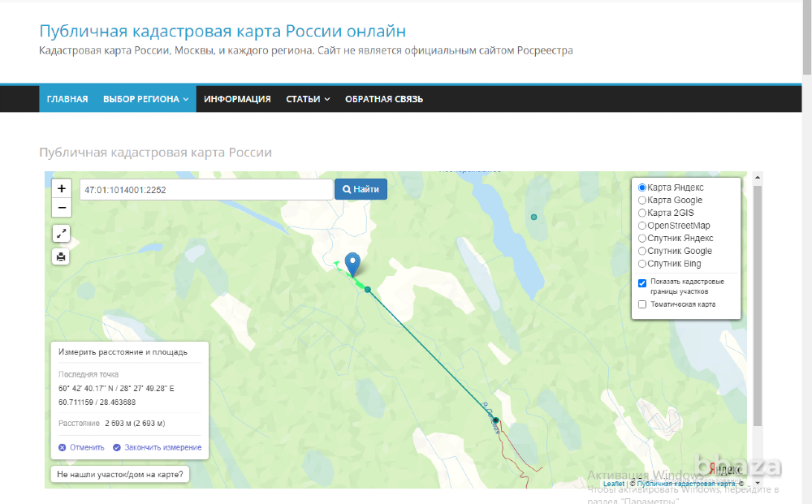Enable the Тематическая карта checkbox
This screenshot has height=504, width=812.
click(x=642, y=305)
